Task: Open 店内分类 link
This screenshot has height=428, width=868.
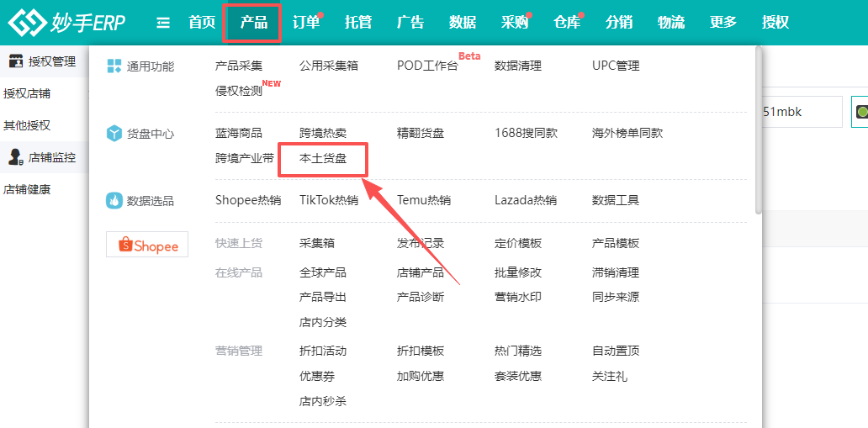Action: [323, 322]
